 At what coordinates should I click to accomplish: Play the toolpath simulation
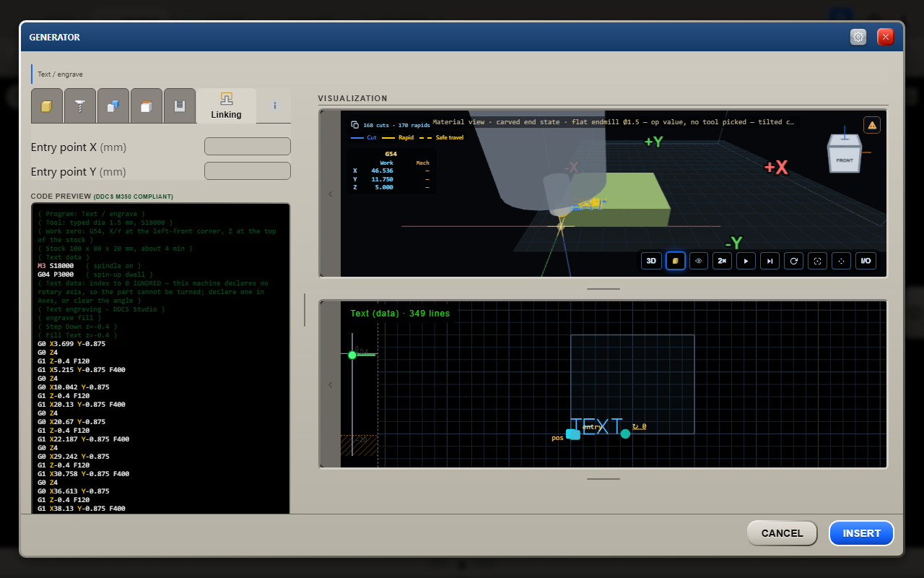click(x=746, y=261)
